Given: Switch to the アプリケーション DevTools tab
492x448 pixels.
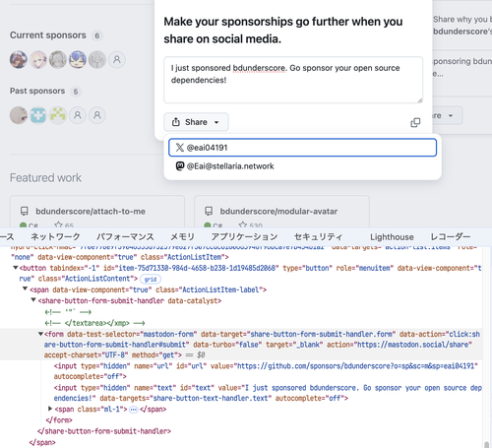Looking at the screenshot, I should (244, 236).
